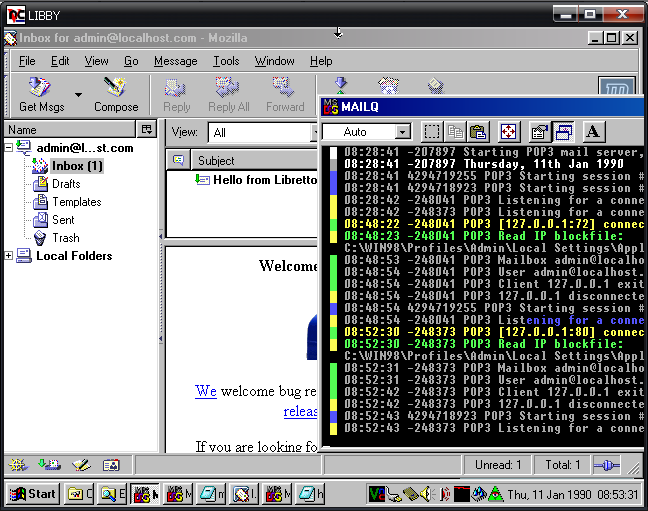Select the Trash folder
648x511 pixels.
[66, 238]
